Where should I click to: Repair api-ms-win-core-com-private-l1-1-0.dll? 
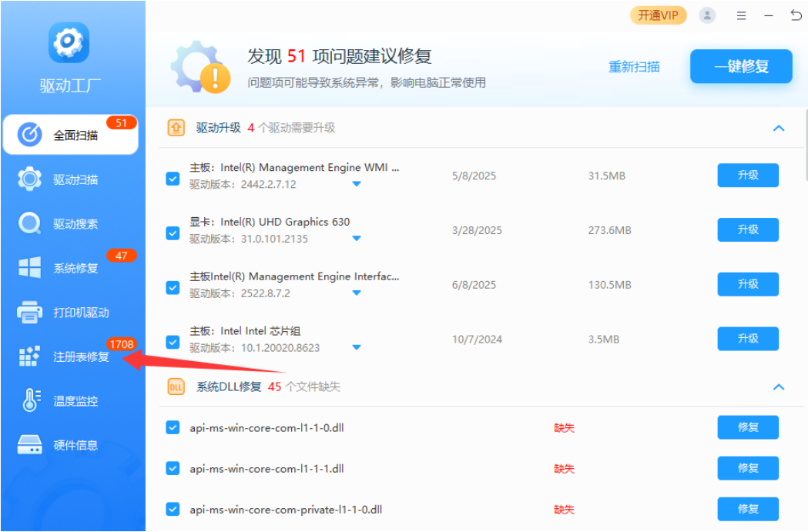coord(748,510)
